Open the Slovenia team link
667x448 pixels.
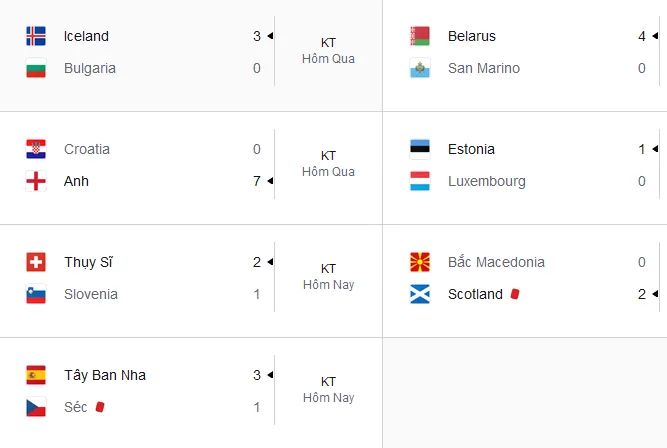91,294
